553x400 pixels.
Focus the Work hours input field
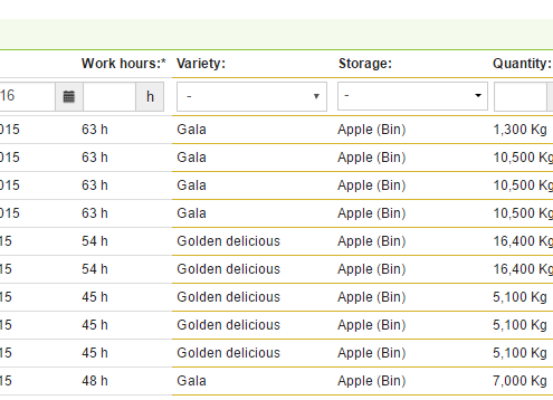[110, 97]
